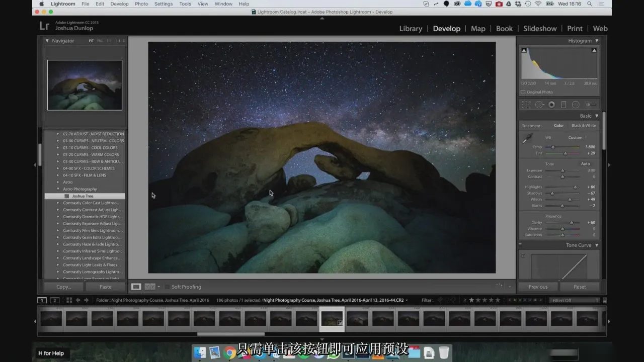The image size is (644, 362).
Task: Click the Previous button
Action: tap(538, 287)
